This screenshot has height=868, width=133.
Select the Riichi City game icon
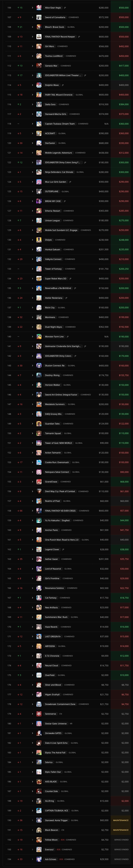coord(39,307)
